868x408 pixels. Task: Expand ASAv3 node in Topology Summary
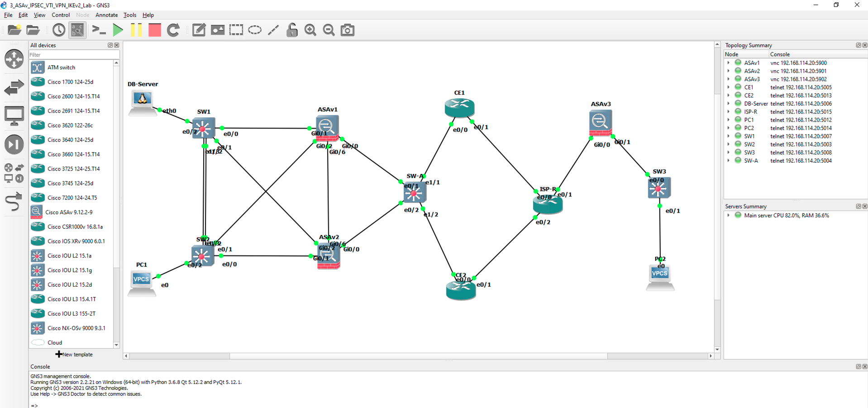pyautogui.click(x=729, y=79)
